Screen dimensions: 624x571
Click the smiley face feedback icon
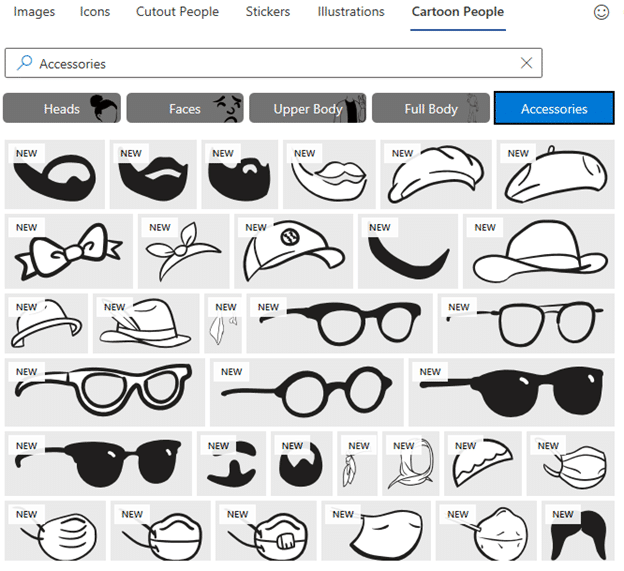(x=601, y=13)
